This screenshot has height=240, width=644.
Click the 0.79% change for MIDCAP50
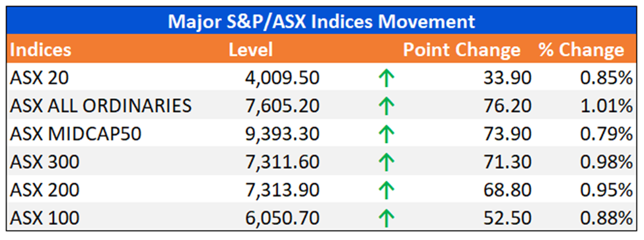pos(606,134)
